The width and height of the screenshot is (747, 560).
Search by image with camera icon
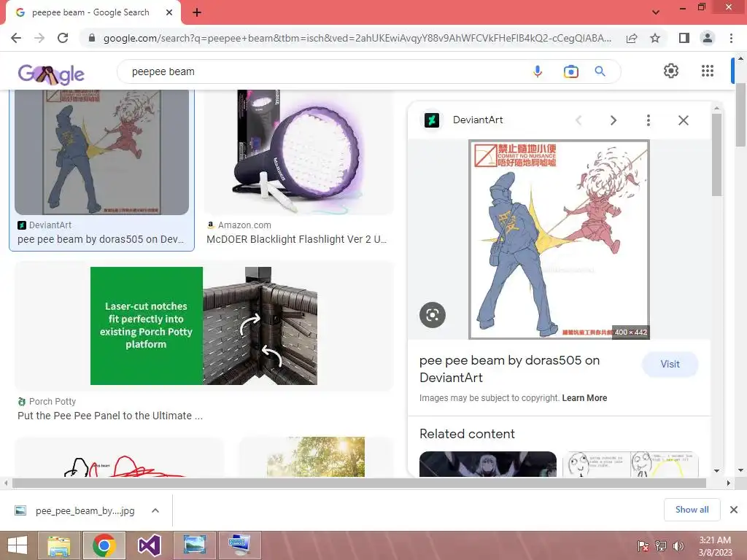pos(570,71)
